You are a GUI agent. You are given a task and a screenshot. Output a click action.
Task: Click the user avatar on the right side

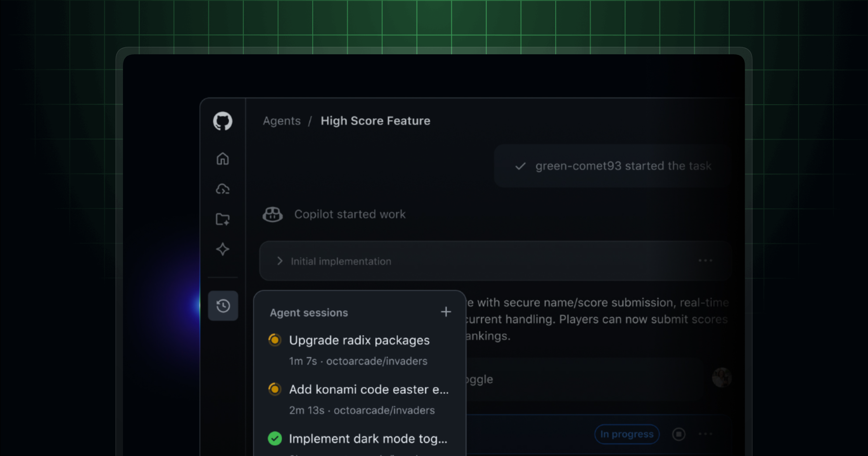pyautogui.click(x=722, y=377)
